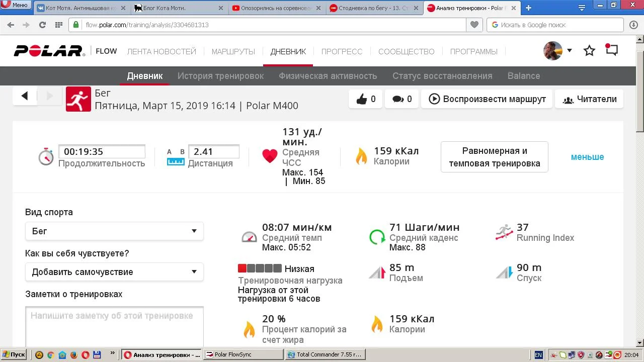Open the Windows Пуск start button

coord(14,354)
